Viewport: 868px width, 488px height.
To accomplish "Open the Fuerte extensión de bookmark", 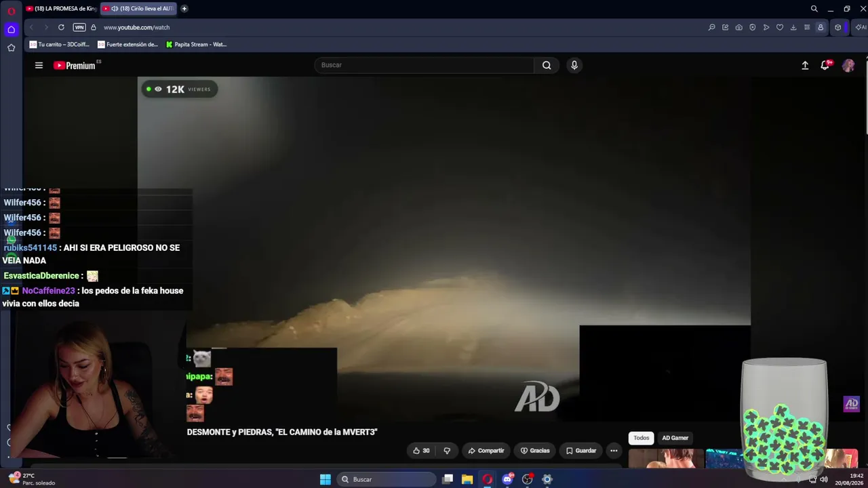I will tap(128, 45).
